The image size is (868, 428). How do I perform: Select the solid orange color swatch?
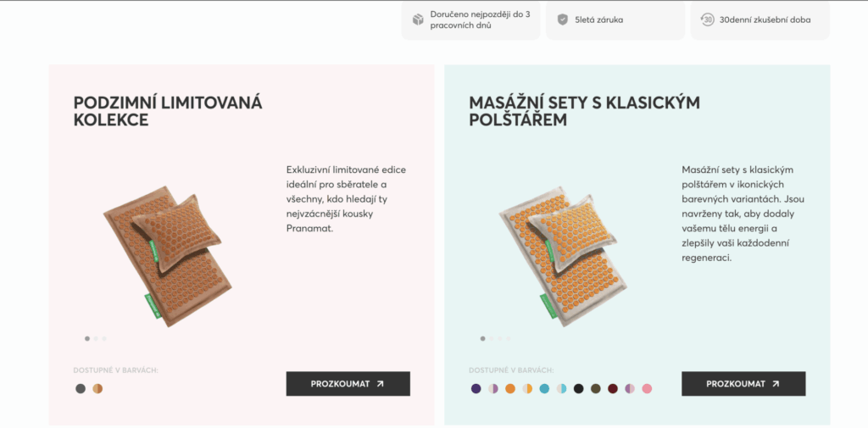[x=510, y=389]
